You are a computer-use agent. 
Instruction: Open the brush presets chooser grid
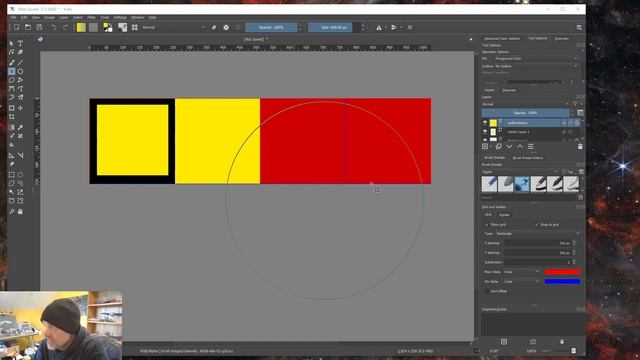point(135,27)
